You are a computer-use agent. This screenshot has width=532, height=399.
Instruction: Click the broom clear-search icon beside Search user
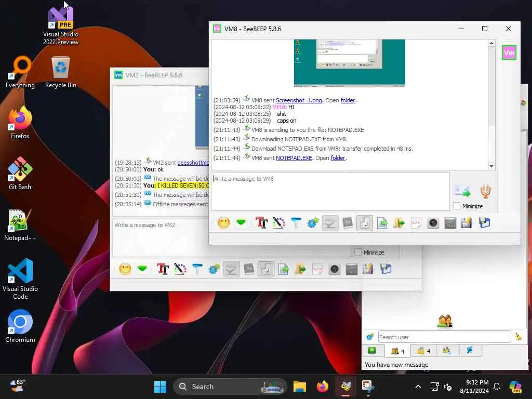519,337
